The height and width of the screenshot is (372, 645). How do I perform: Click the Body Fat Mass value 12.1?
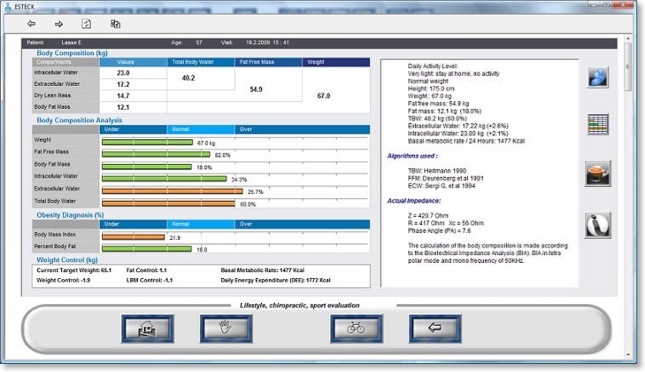click(123, 107)
